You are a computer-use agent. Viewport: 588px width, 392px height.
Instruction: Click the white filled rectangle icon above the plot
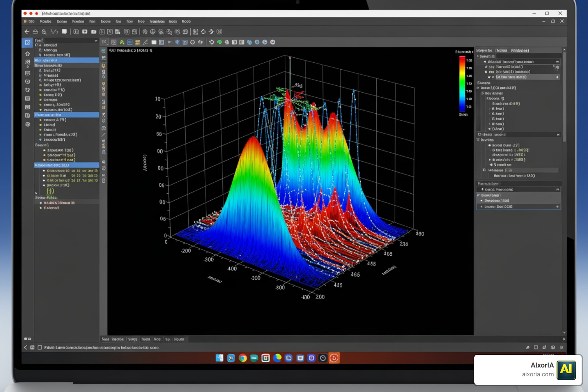pyautogui.click(x=154, y=42)
